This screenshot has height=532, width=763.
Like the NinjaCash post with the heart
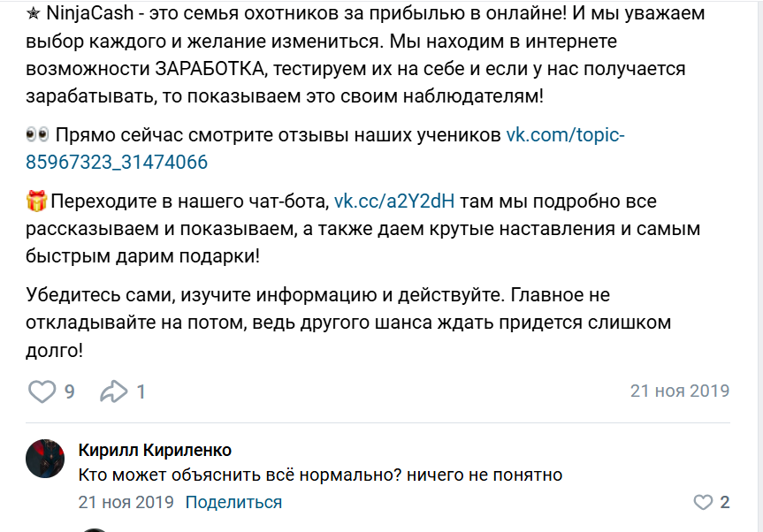click(42, 391)
